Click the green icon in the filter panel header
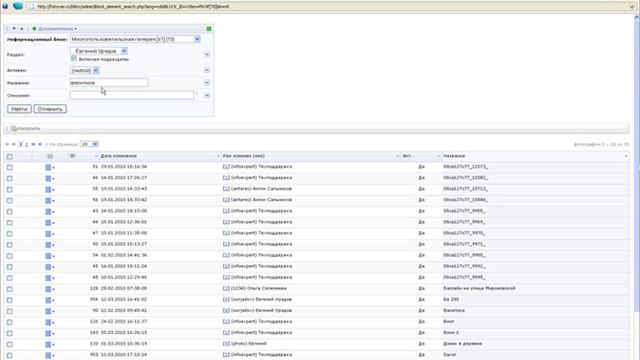Screen dimensions: 640x360 coord(209,29)
